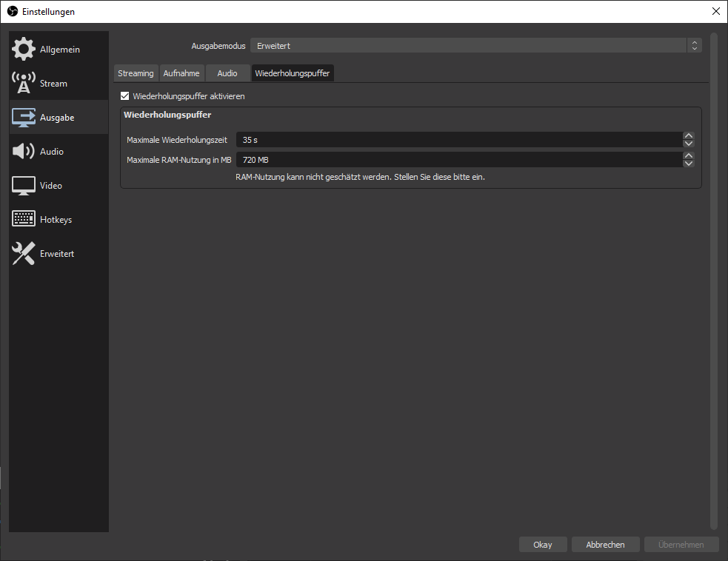Click the OBS logo in title bar

click(12, 11)
